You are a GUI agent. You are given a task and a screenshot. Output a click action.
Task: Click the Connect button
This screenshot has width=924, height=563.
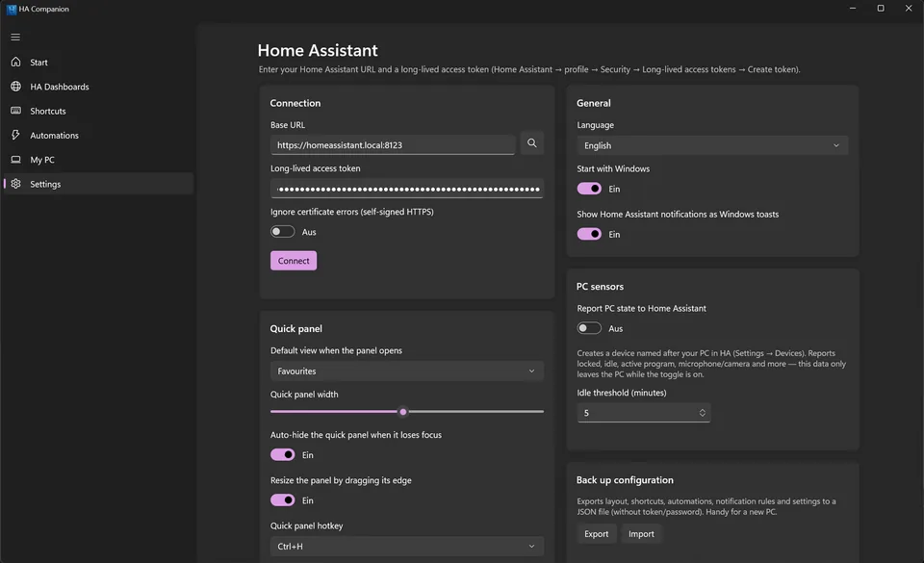click(294, 260)
